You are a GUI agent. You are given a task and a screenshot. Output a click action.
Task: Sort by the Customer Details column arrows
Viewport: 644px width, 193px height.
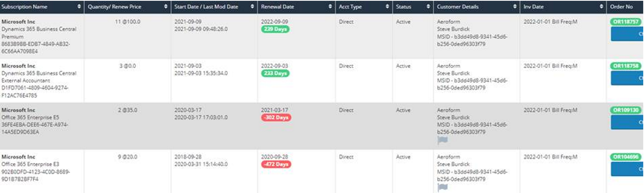point(515,7)
